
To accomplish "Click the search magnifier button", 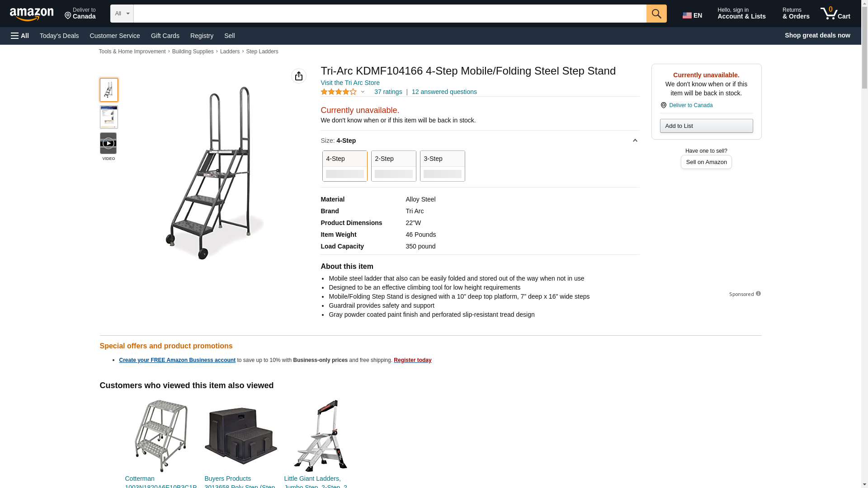I will click(x=656, y=14).
